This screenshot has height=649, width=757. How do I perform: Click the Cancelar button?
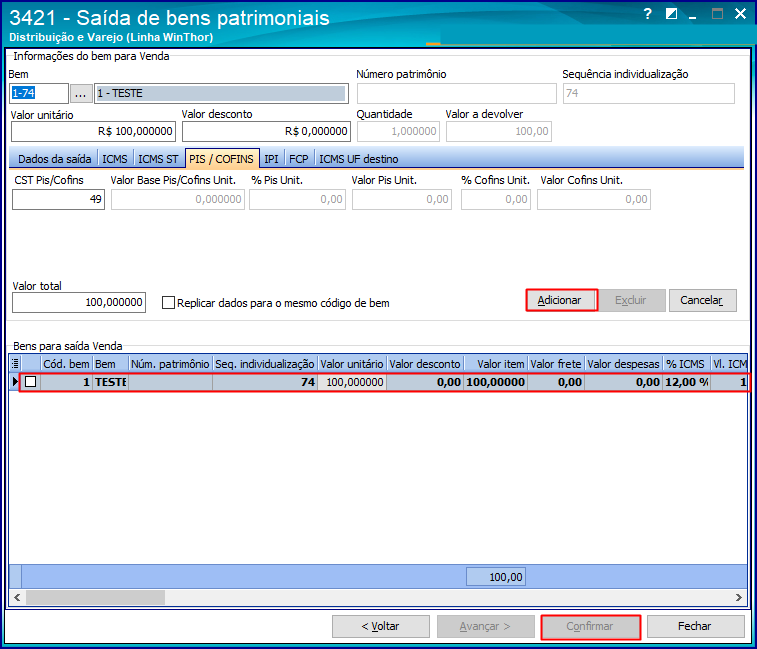pos(702,300)
